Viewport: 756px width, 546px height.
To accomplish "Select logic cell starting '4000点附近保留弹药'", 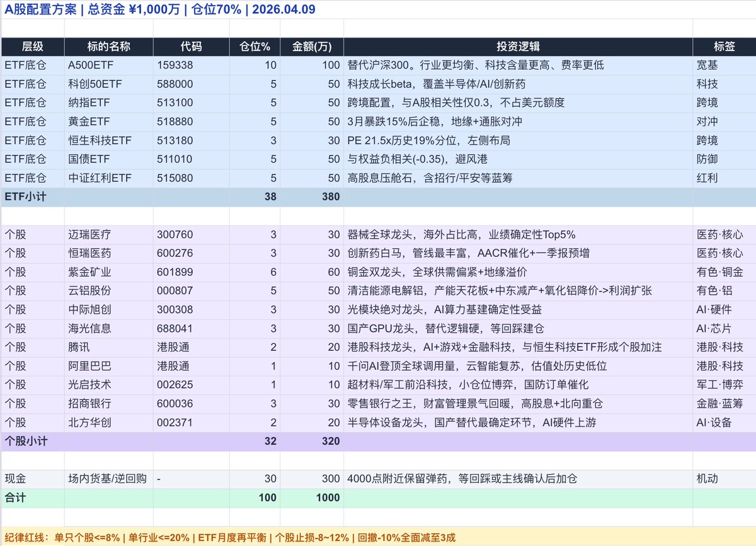I will (x=518, y=479).
